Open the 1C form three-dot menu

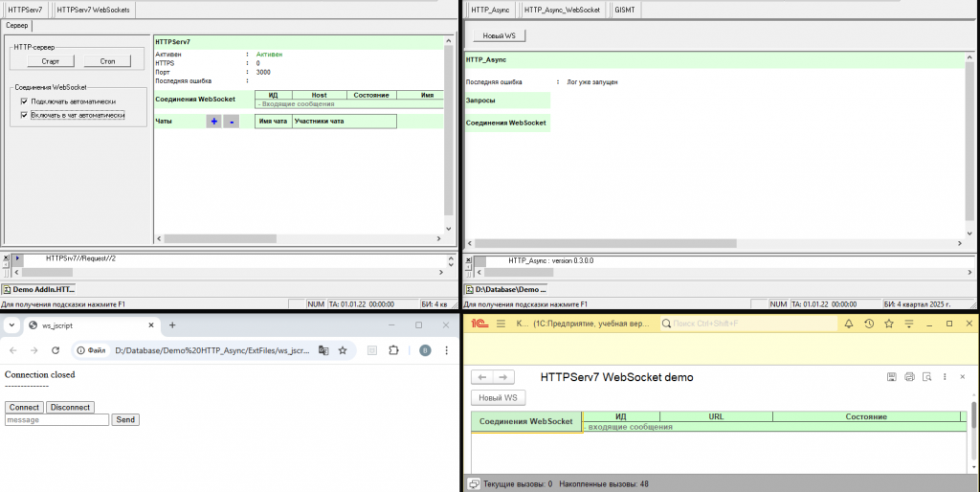(x=945, y=377)
